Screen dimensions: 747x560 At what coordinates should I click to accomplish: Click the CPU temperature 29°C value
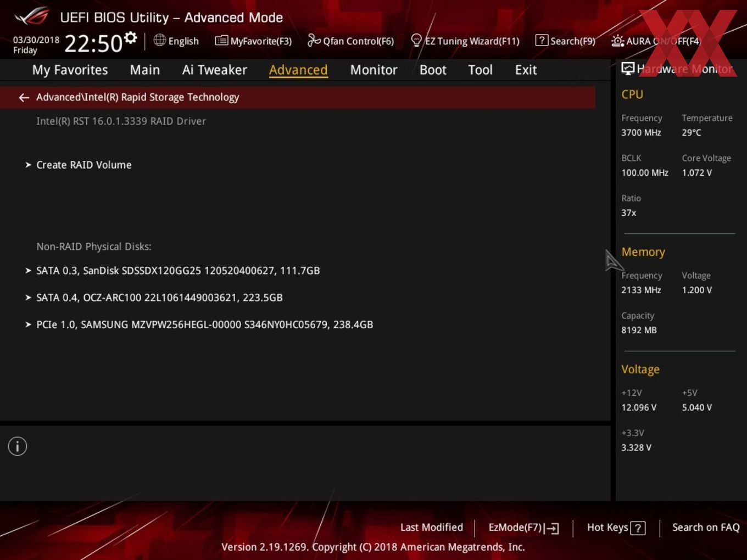click(x=692, y=132)
